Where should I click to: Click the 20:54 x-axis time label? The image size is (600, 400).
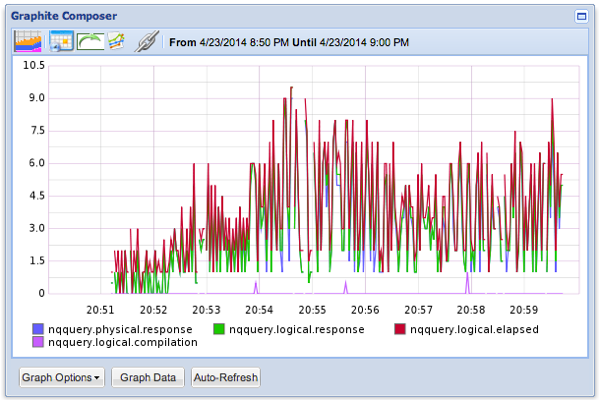pos(259,310)
